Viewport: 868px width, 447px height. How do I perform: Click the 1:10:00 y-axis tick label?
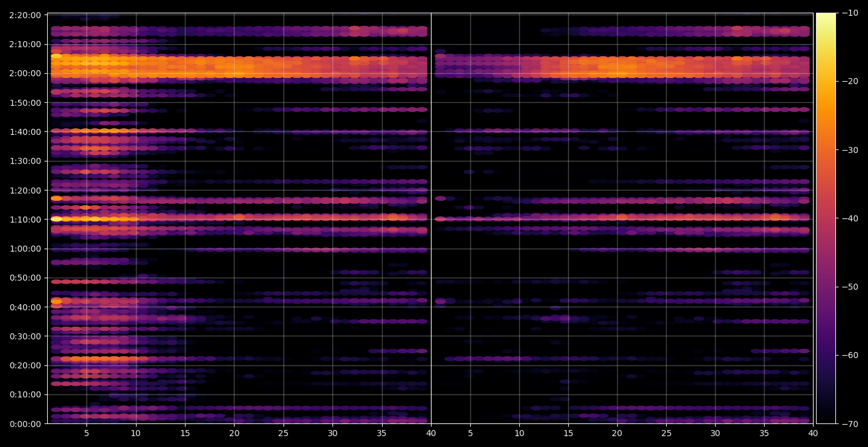(25, 220)
